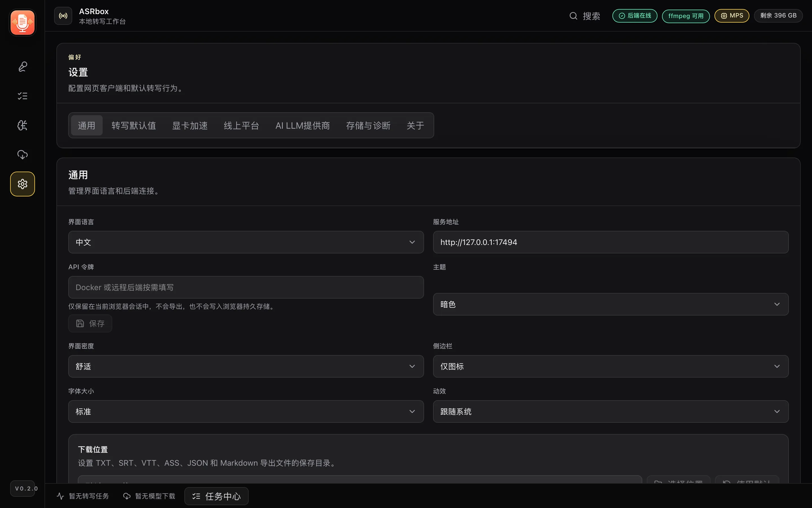
Task: Click the 剩余 396 GB storage badge
Action: coord(778,16)
